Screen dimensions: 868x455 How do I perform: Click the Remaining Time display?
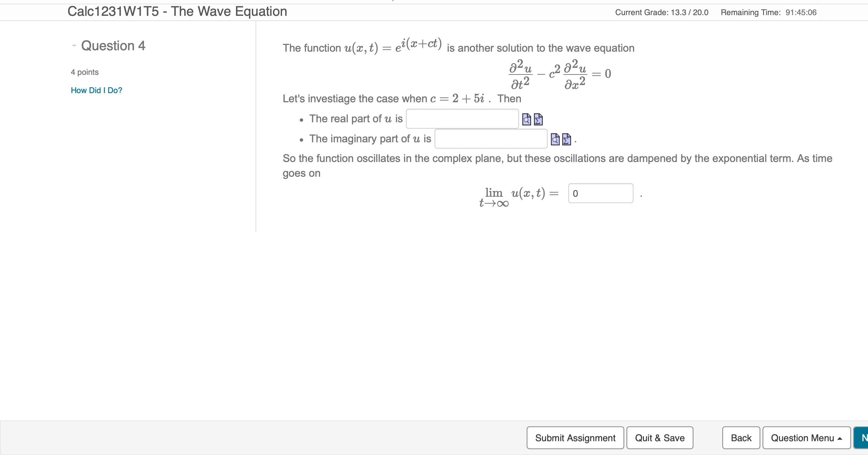tap(768, 12)
